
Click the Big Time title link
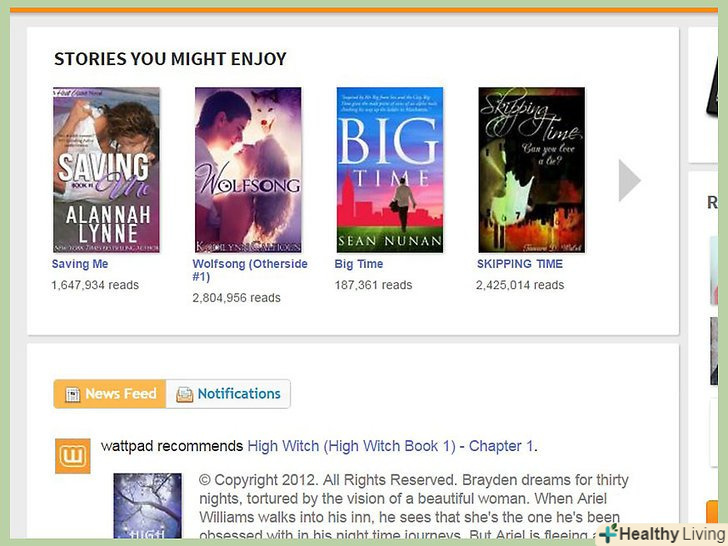coord(358,264)
